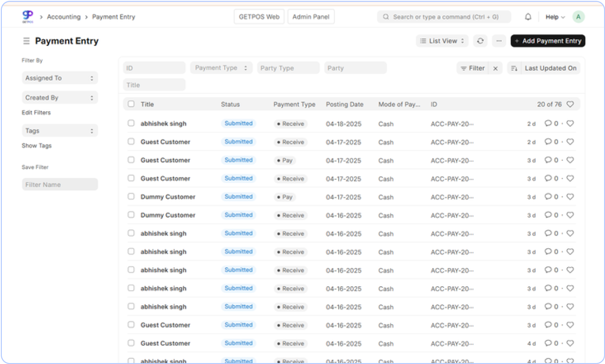Open the Admin Panel button
Image resolution: width=605 pixels, height=364 pixels.
click(x=311, y=17)
